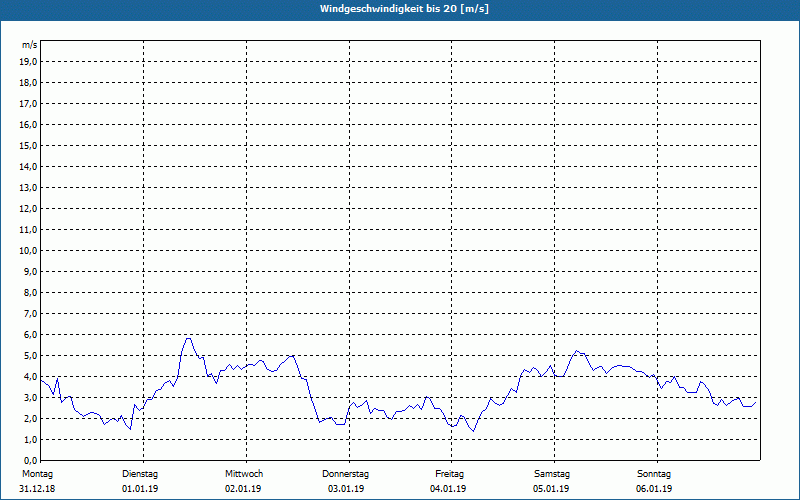This screenshot has height=500, width=800.
Task: Click the 3,0 y-axis label
Action: 30,397
